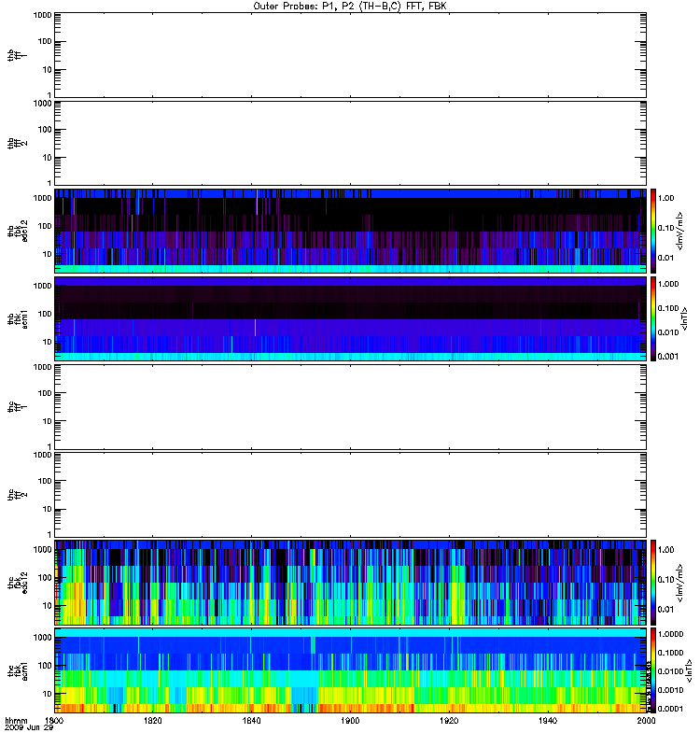Select the thc fbk edc12 color bar

[653, 582]
